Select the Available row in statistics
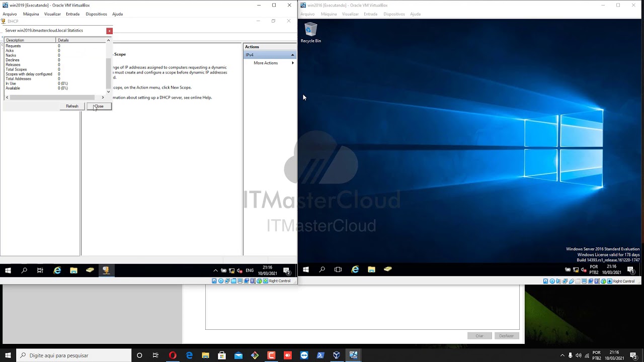Viewport: 644px width, 362px height. 55,88
